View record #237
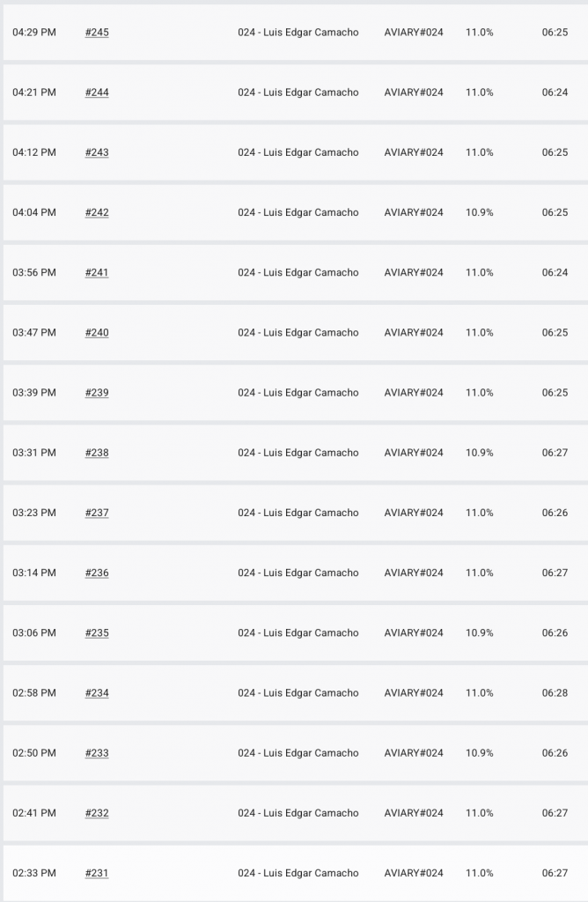Viewport: 588px width, 902px height. pyautogui.click(x=97, y=513)
